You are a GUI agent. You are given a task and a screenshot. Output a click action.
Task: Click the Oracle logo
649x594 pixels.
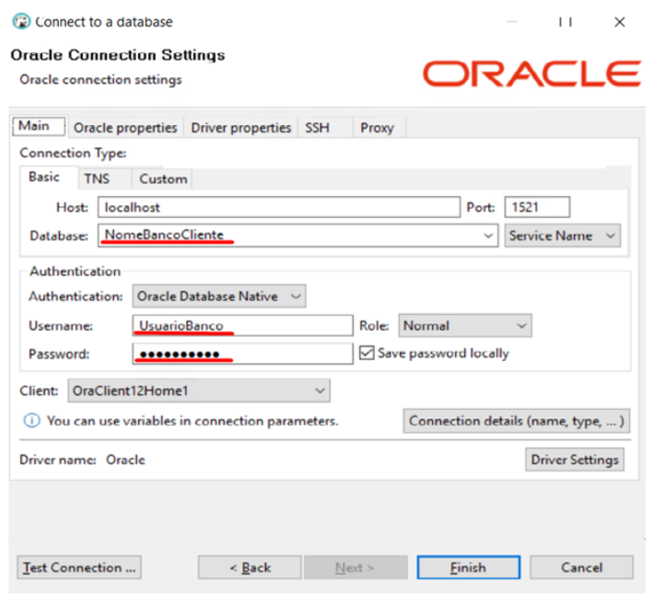531,74
